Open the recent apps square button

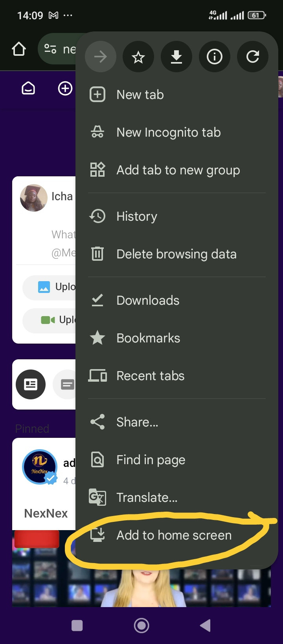(x=77, y=625)
